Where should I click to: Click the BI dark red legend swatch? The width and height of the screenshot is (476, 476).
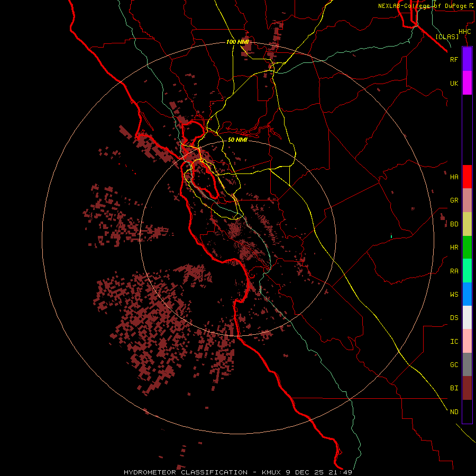[467, 388]
